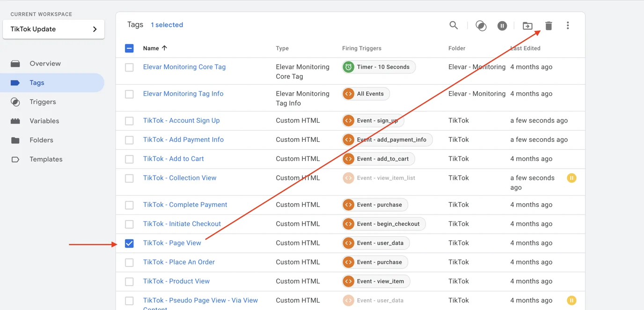This screenshot has width=644, height=310.
Task: Click the sort arrow next to Name
Action: click(x=164, y=48)
